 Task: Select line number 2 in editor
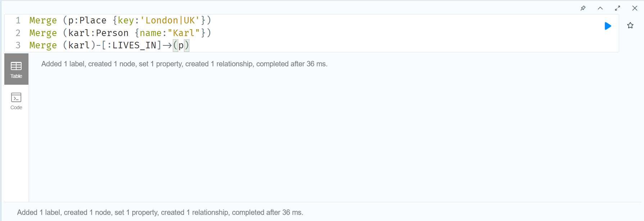[18, 33]
